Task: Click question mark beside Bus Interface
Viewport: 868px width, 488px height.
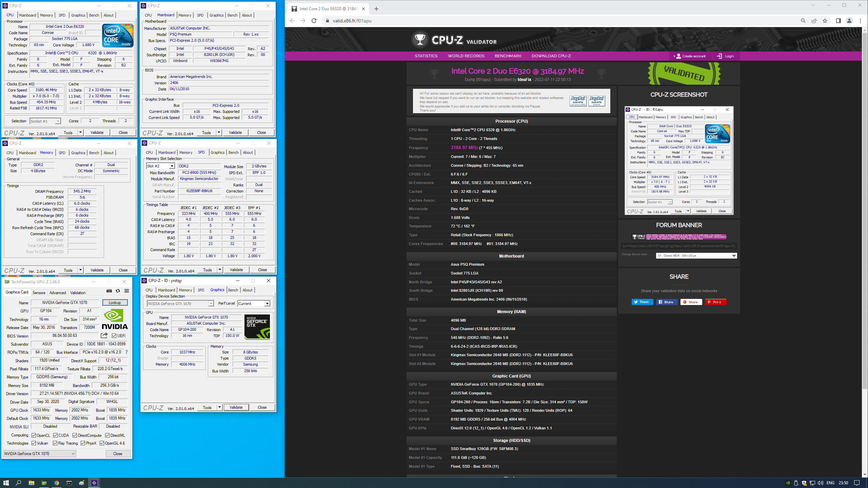Action: pos(126,352)
